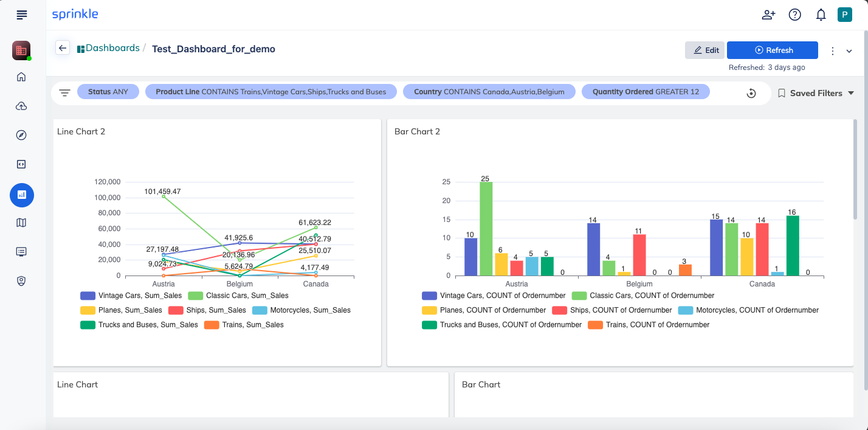Open the hamburger menu at top left
The width and height of the screenshot is (868, 430).
22,15
